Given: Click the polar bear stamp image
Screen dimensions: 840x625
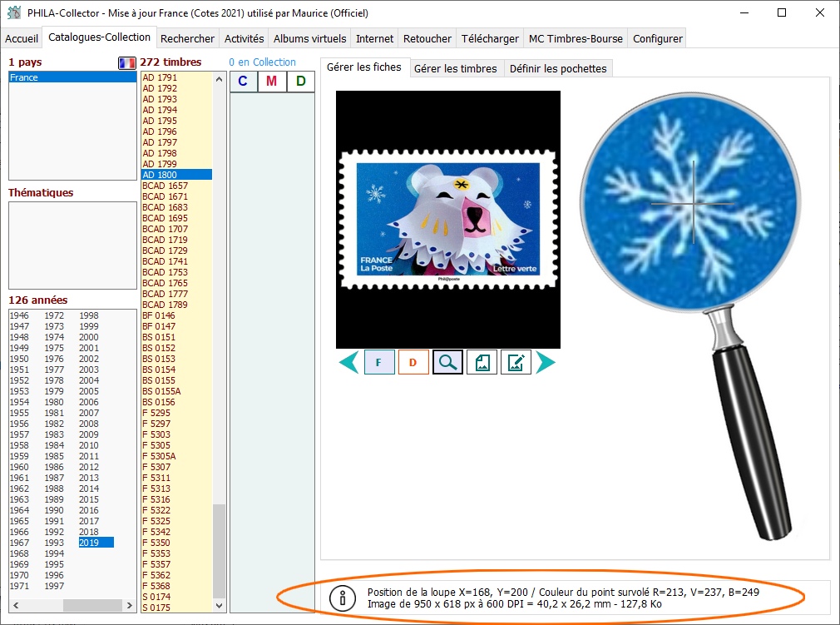Looking at the screenshot, I should (448, 219).
